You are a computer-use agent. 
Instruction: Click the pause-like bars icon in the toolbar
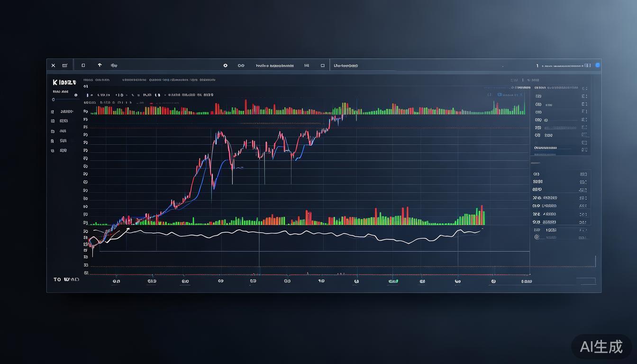pyautogui.click(x=307, y=66)
